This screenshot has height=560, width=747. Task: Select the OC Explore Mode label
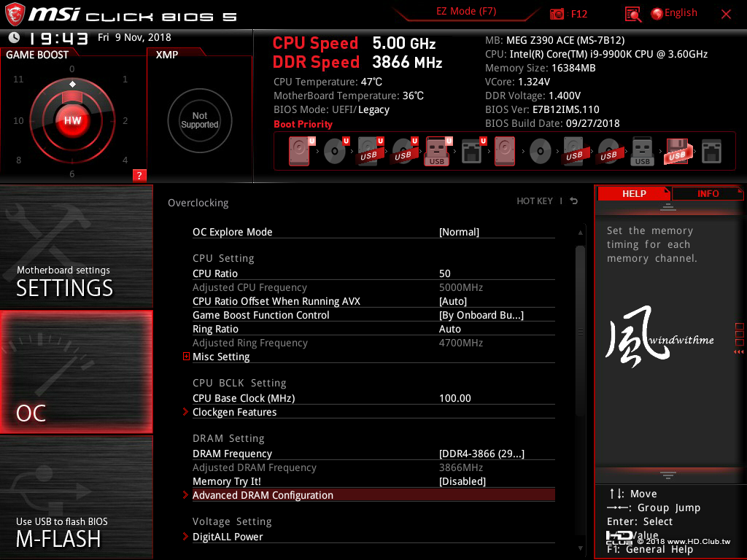click(233, 232)
